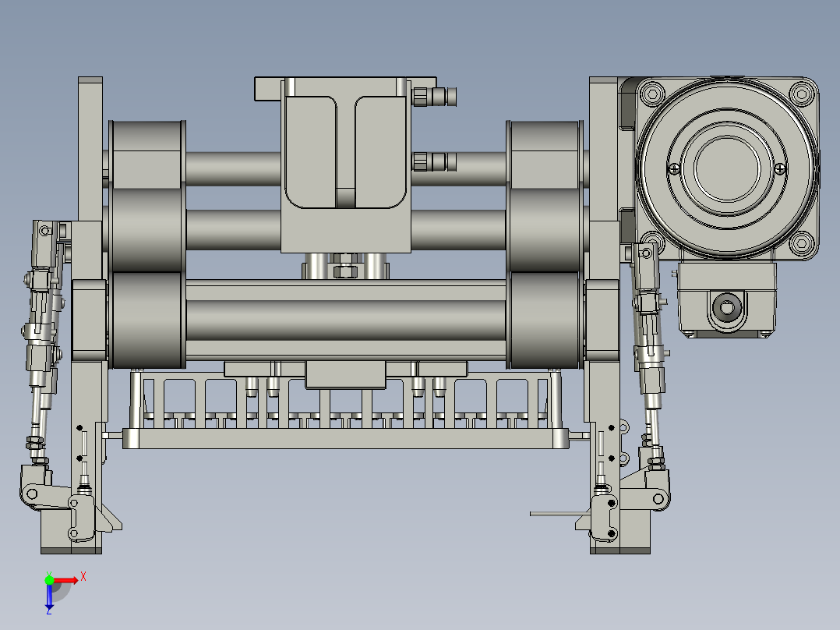
Task: Select the round motor face at upper right
Action: [x=727, y=168]
